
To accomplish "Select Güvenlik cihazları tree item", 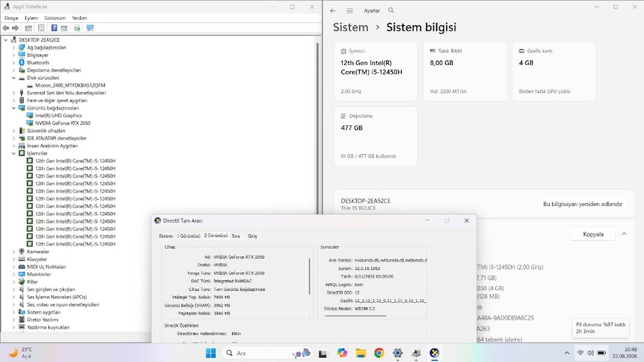I will [x=46, y=131].
